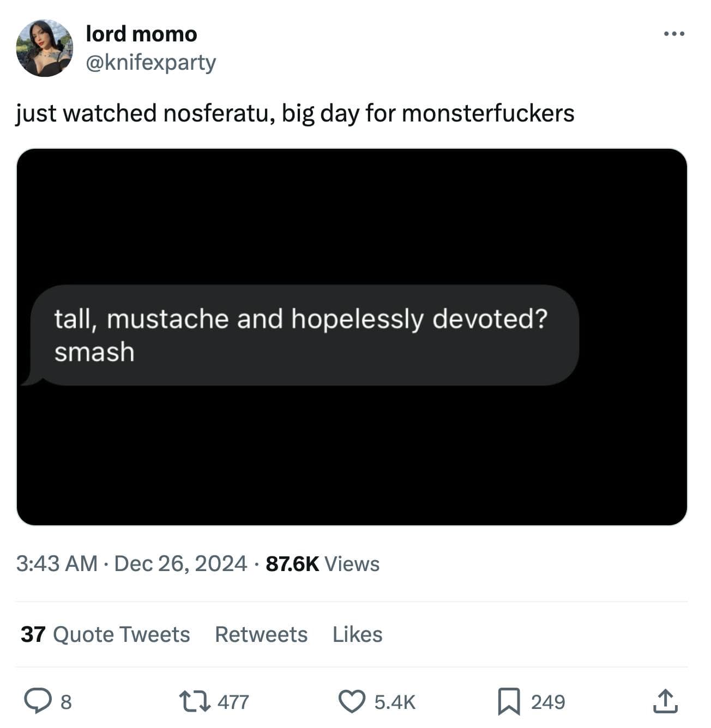Screen dimensions: 711x728
Task: View the Retweets list
Action: tap(262, 634)
